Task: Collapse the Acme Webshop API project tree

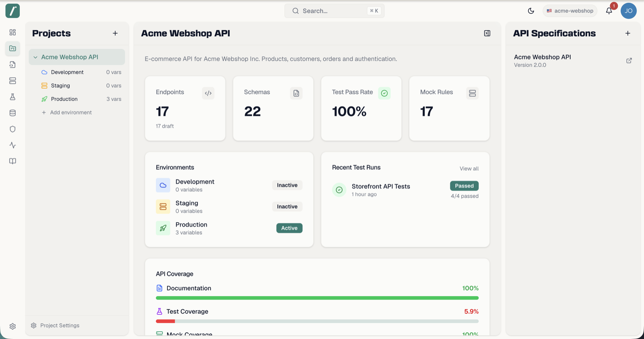Action: [x=35, y=57]
